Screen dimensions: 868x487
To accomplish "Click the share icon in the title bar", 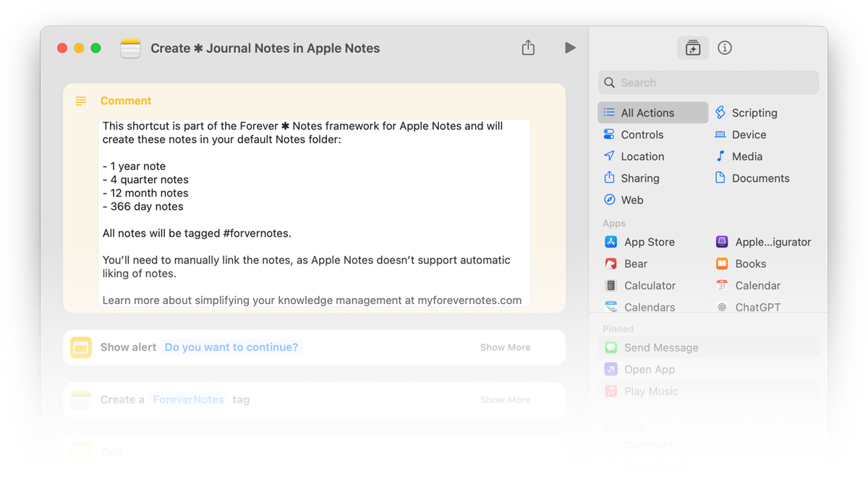I will click(528, 48).
